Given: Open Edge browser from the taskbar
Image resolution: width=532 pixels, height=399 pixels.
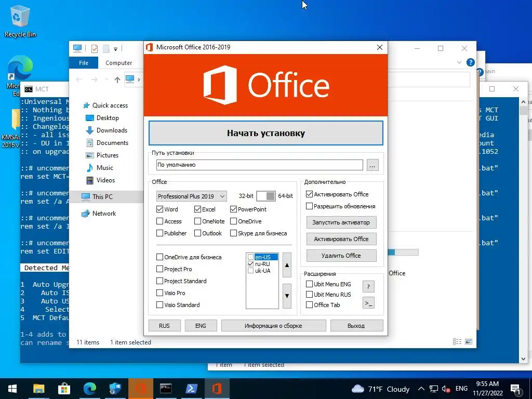Looking at the screenshot, I should pyautogui.click(x=89, y=389).
